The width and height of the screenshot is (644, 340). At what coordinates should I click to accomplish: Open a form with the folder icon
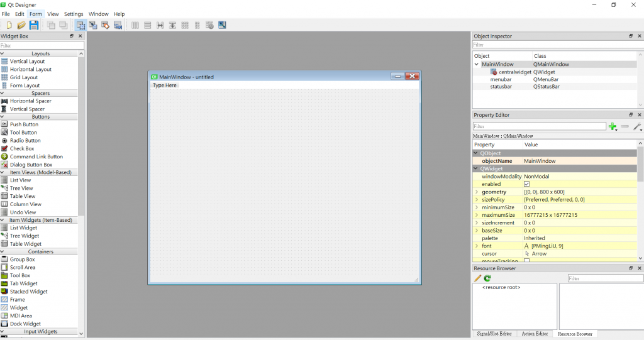click(x=21, y=26)
